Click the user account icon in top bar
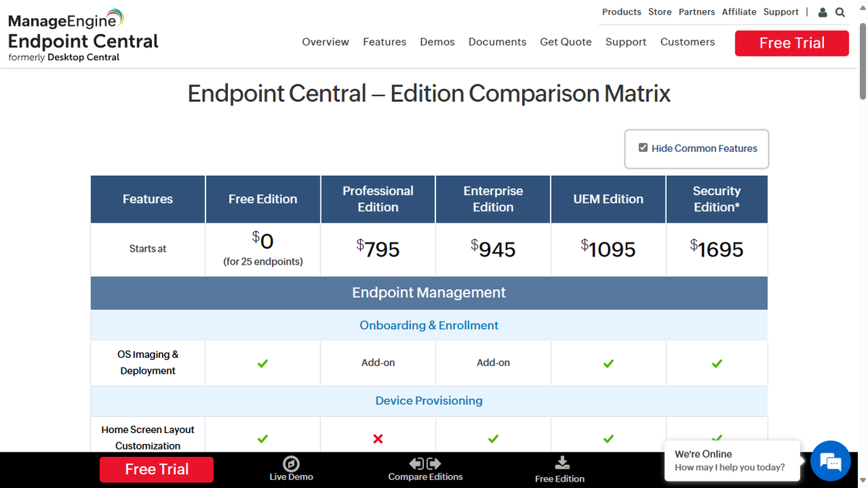This screenshot has height=488, width=868. click(822, 12)
